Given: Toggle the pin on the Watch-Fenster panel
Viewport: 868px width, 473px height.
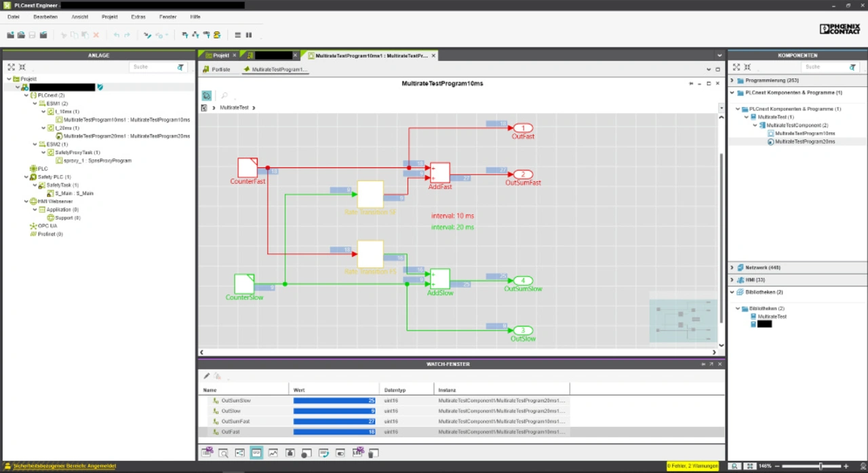Looking at the screenshot, I should coord(703,364).
